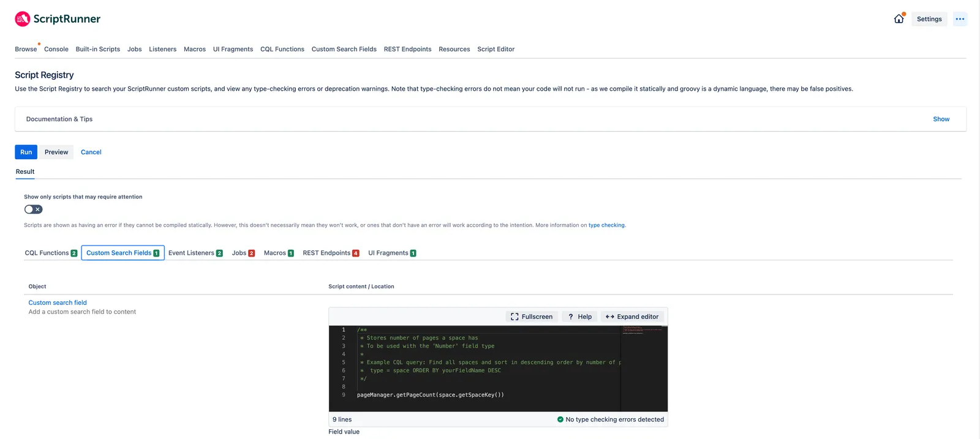Switch to Macros results tab
This screenshot has width=980, height=439.
point(279,253)
